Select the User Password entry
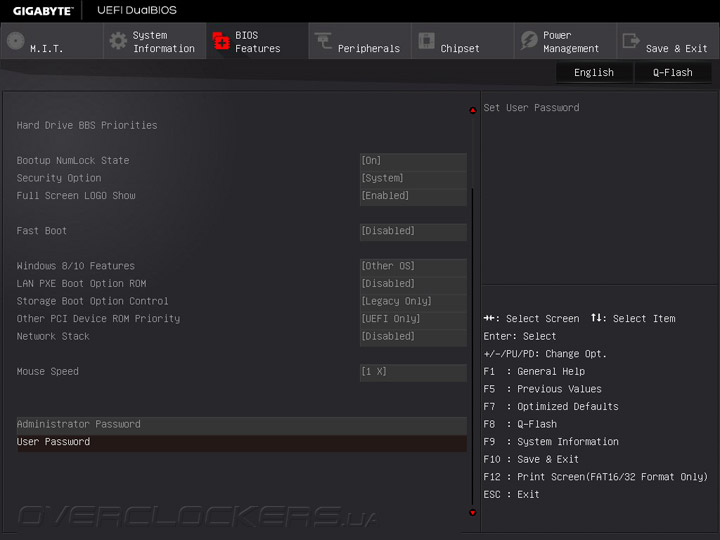 click(242, 442)
